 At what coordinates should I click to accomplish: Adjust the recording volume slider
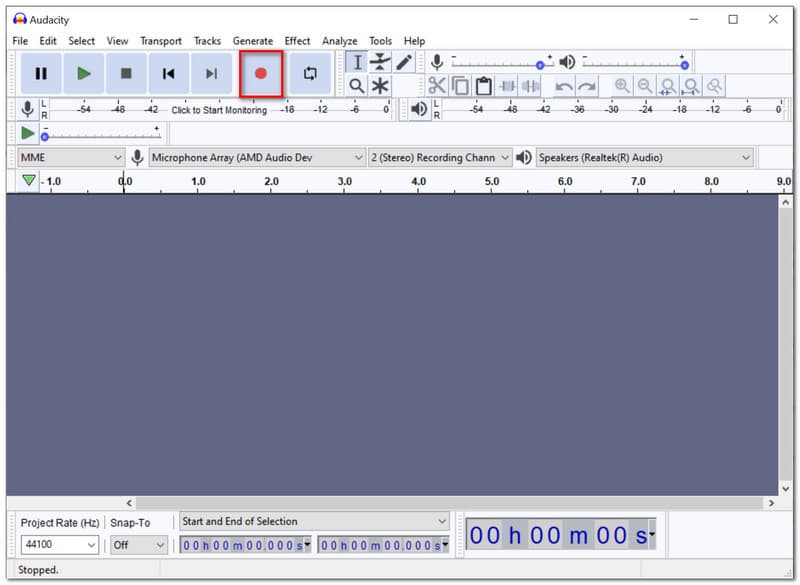click(x=503, y=63)
